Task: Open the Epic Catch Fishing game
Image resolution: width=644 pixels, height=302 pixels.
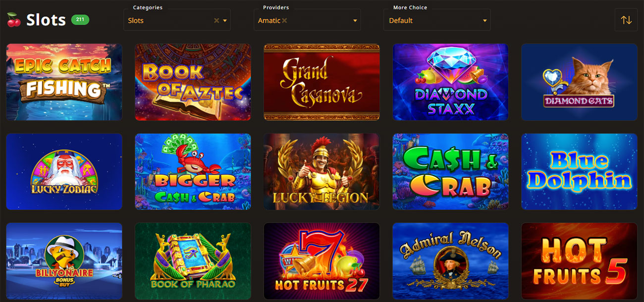Action: pyautogui.click(x=64, y=82)
